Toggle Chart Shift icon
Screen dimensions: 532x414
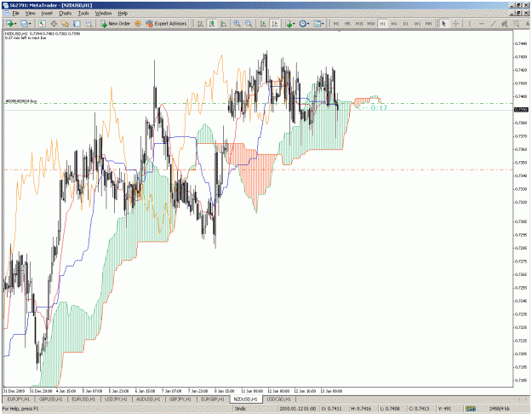274,24
